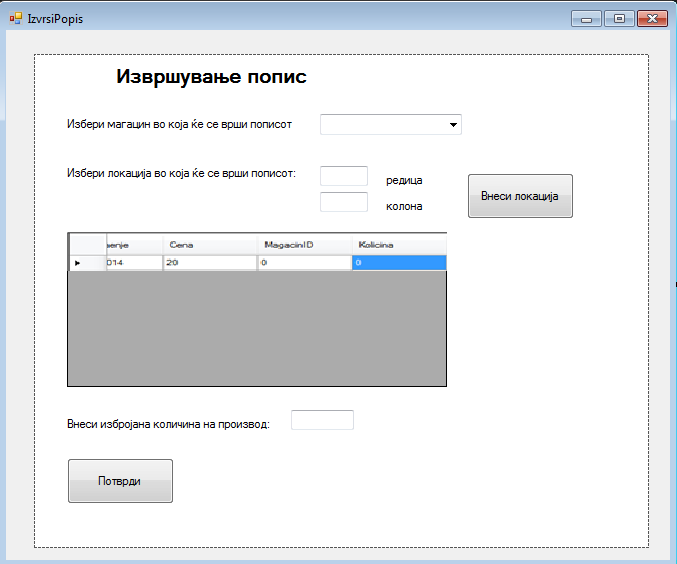This screenshot has height=564, width=677.
Task: Focus the редица input field
Action: pos(344,176)
